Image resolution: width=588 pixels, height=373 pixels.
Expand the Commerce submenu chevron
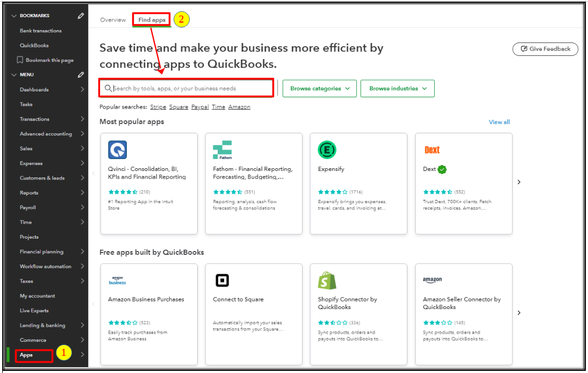pos(82,340)
